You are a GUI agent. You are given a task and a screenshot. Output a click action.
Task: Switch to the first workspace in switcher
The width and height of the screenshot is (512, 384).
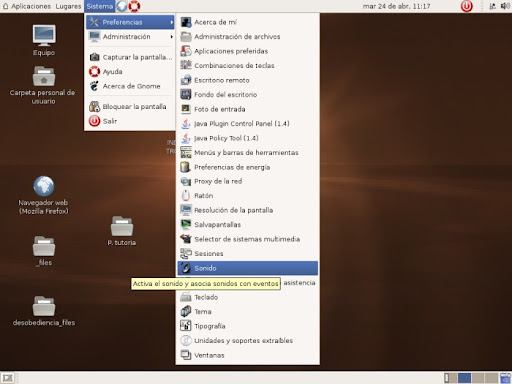(x=451, y=378)
